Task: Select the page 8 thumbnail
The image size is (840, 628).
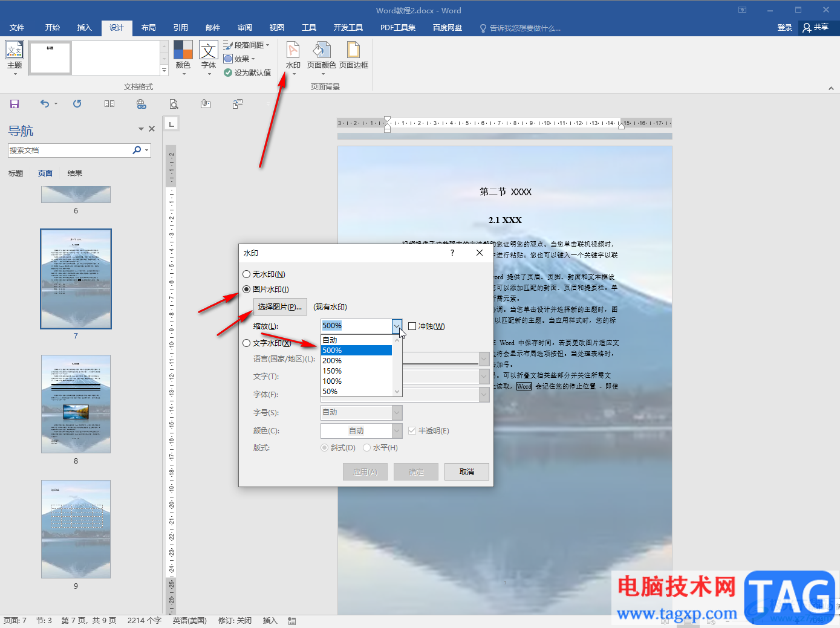Action: [x=76, y=404]
